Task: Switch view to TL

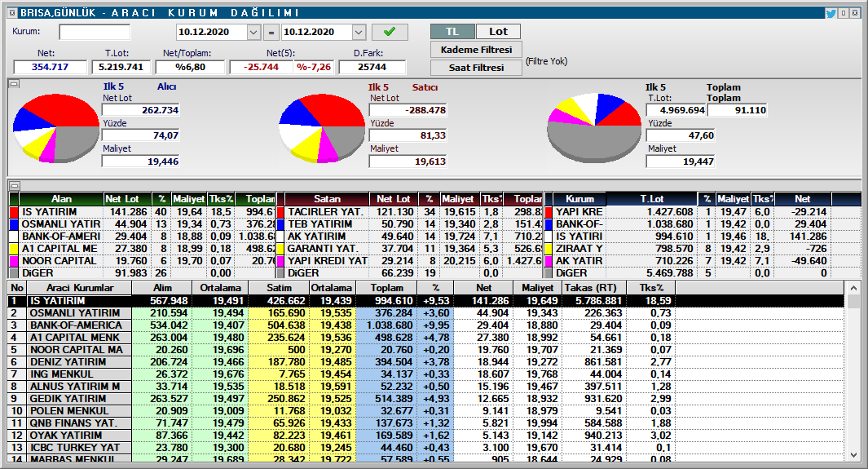Action: pyautogui.click(x=452, y=32)
